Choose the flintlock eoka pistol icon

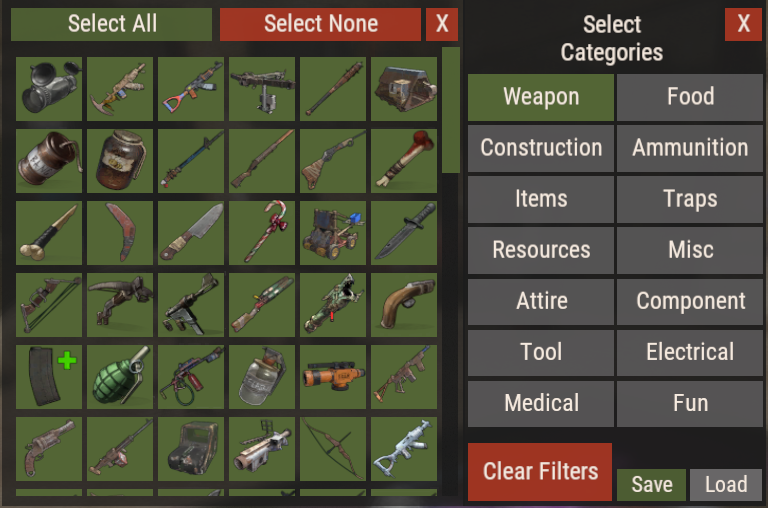tap(404, 305)
